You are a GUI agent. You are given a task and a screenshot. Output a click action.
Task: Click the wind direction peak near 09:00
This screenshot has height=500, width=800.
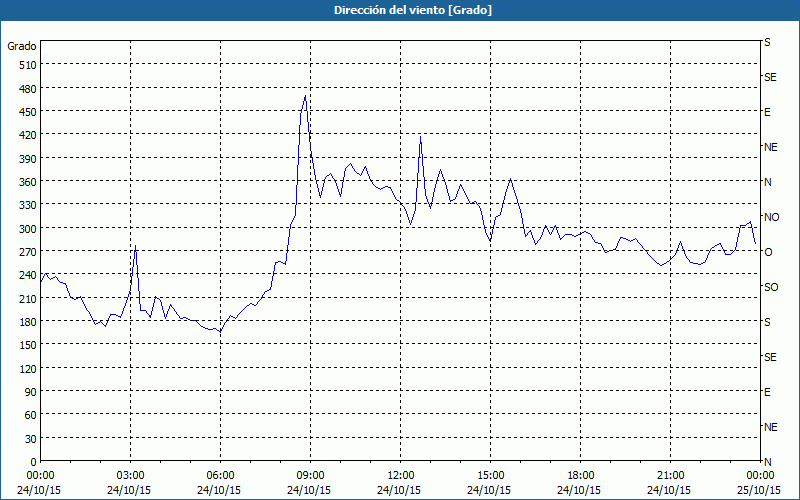pyautogui.click(x=305, y=96)
